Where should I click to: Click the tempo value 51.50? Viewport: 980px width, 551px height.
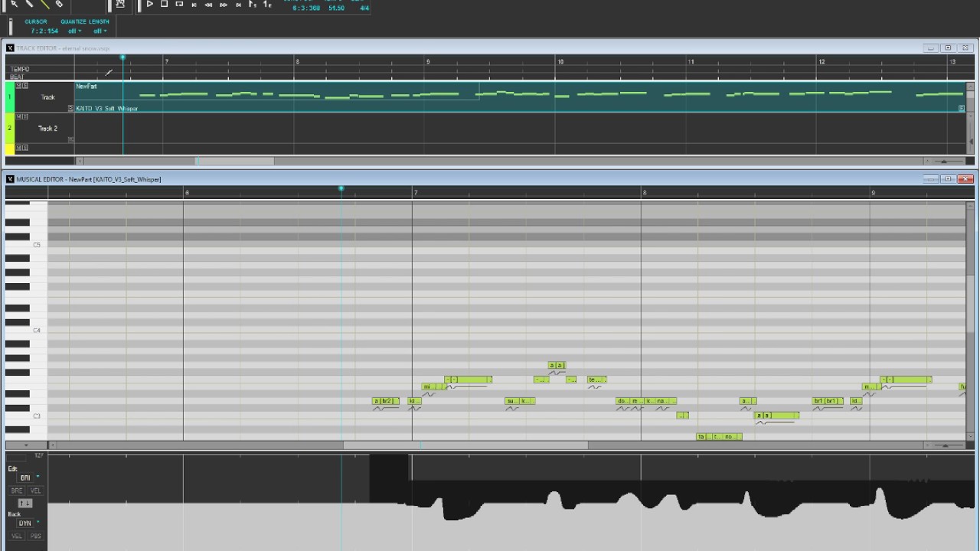(x=336, y=8)
